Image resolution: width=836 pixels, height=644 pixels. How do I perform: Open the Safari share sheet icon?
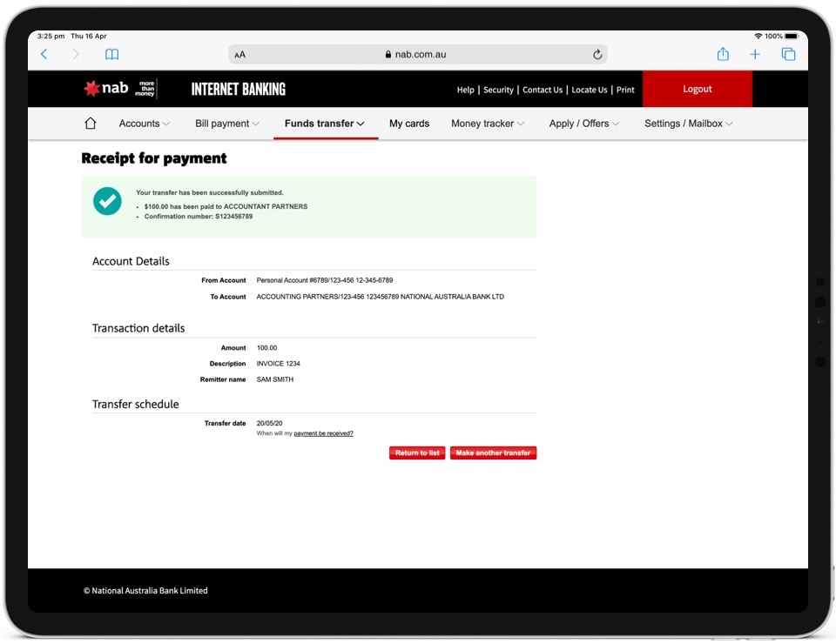723,54
